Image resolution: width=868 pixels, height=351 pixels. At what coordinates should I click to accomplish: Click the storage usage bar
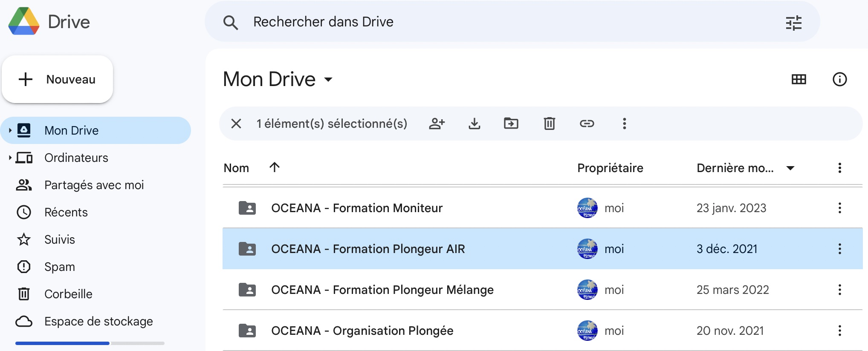pos(90,343)
